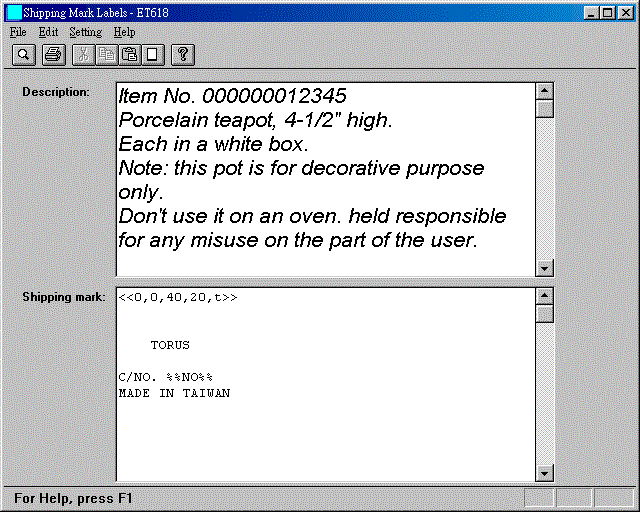Open the Edit menu
Image resolution: width=640 pixels, height=512 pixels.
coord(48,32)
